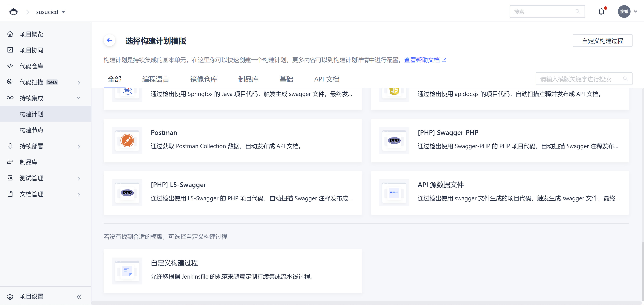This screenshot has height=305, width=644.
Task: Open the notification bell
Action: (x=601, y=12)
